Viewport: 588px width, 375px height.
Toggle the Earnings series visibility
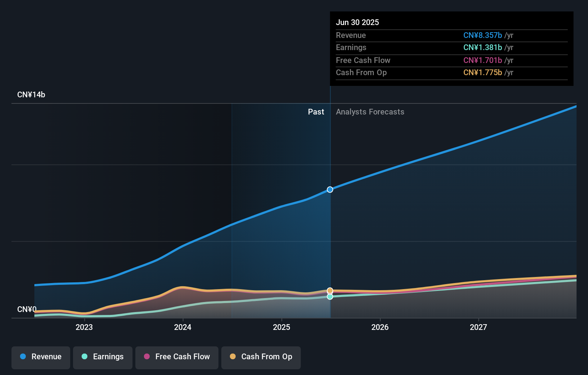(x=102, y=357)
